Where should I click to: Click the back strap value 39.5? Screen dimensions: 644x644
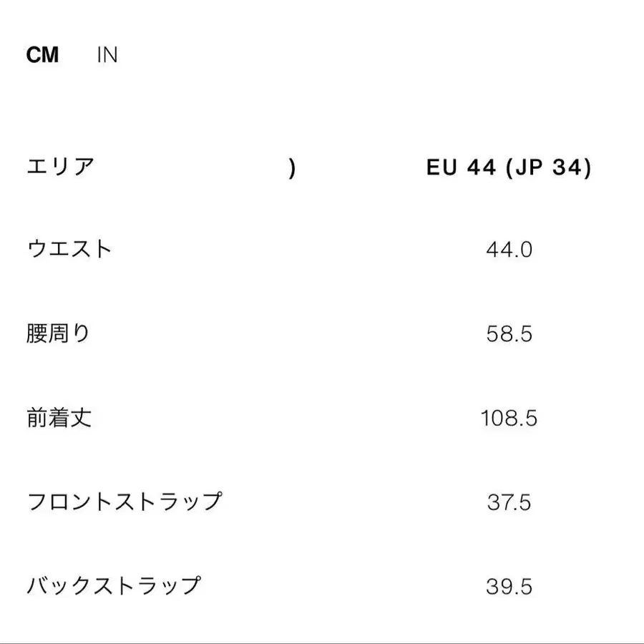tap(509, 587)
